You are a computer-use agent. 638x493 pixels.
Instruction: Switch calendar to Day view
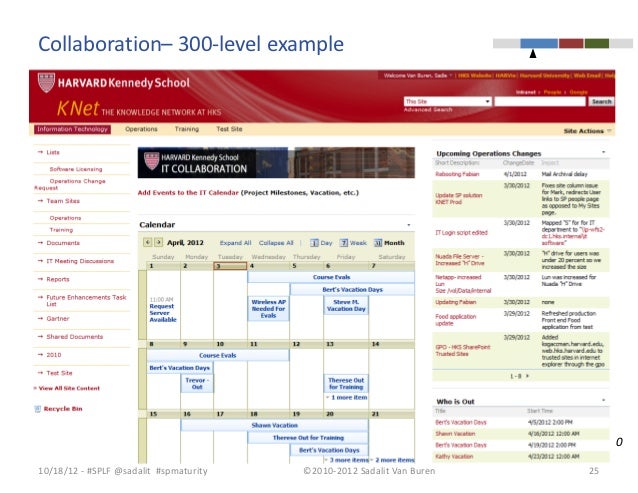coord(321,243)
